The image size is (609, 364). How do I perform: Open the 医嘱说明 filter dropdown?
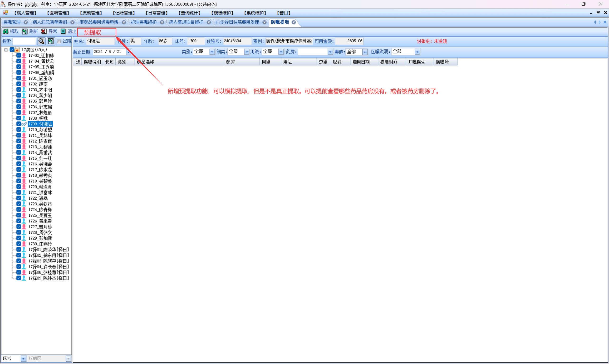417,52
